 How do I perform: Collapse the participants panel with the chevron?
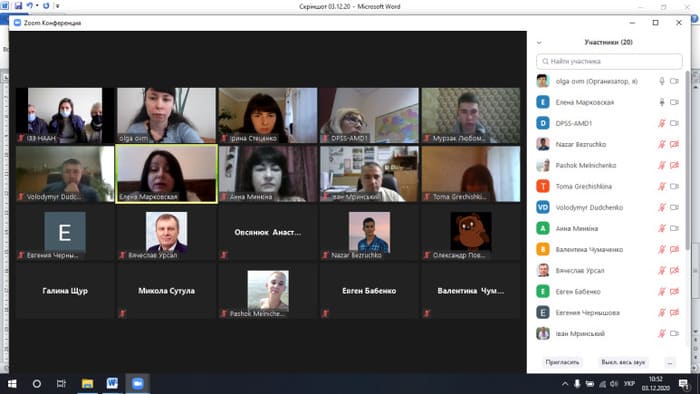click(x=539, y=42)
